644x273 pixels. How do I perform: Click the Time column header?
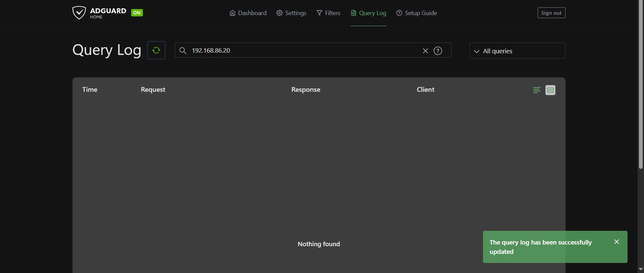[x=90, y=89]
